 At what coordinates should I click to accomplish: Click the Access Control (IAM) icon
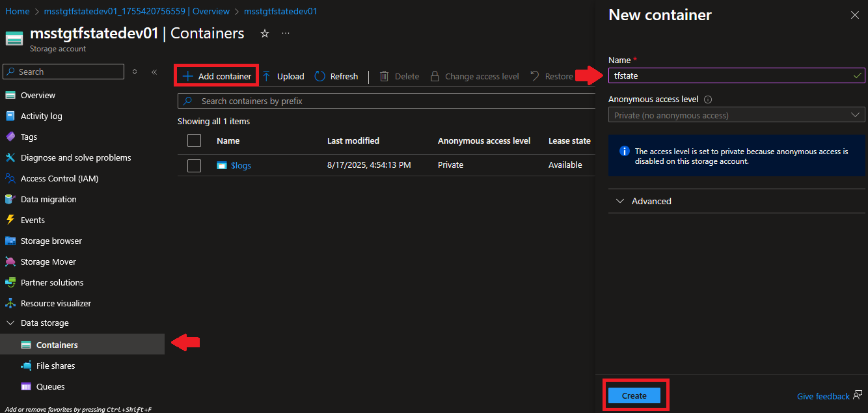(10, 178)
